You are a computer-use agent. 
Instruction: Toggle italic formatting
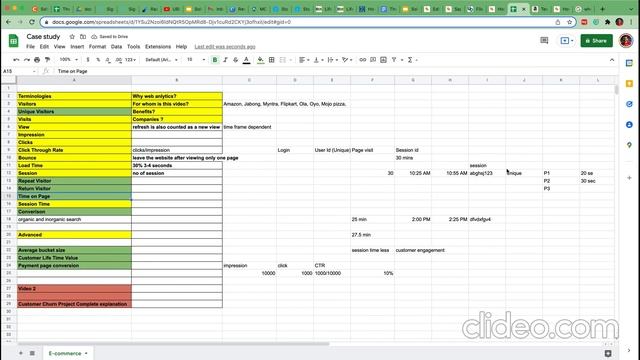click(x=225, y=60)
